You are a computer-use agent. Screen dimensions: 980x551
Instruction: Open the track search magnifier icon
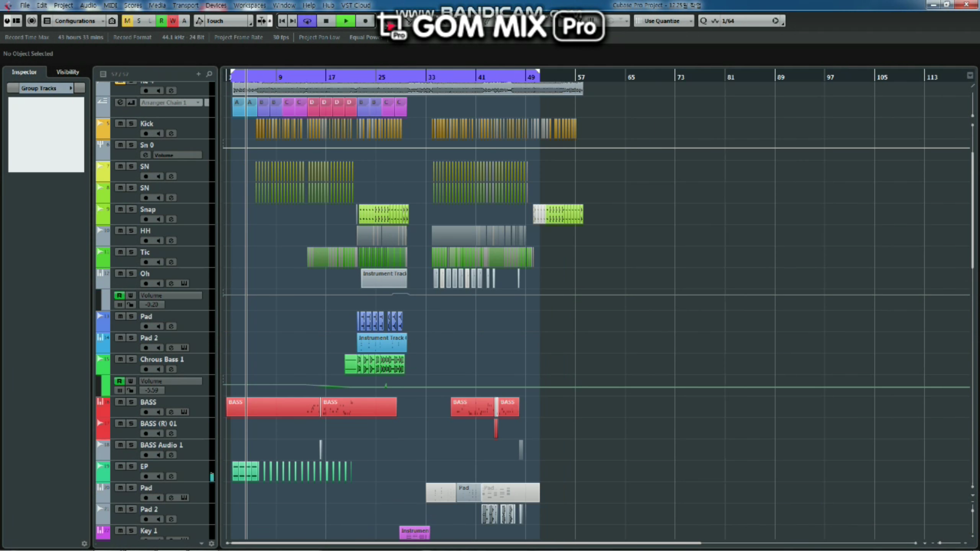pos(209,74)
